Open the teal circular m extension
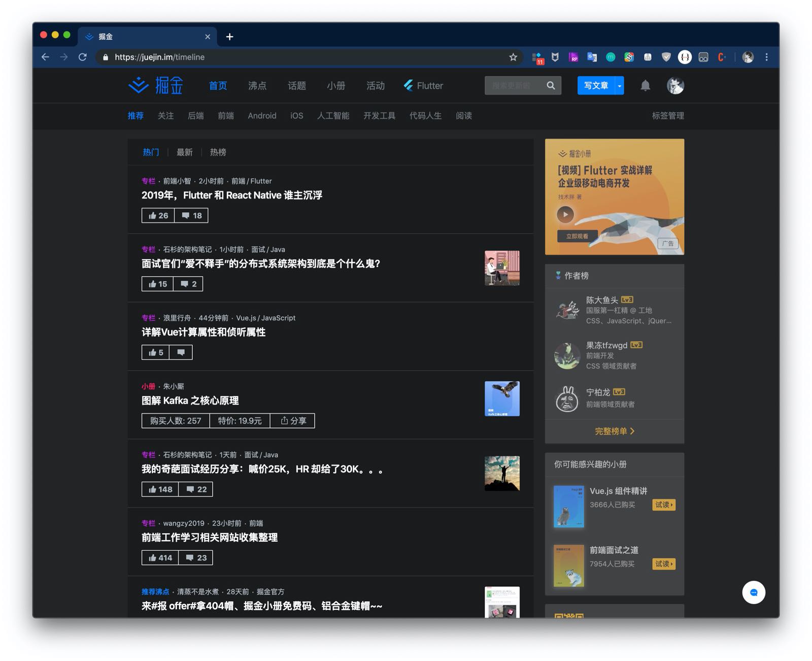Screen dimensions: 812x661 click(611, 57)
